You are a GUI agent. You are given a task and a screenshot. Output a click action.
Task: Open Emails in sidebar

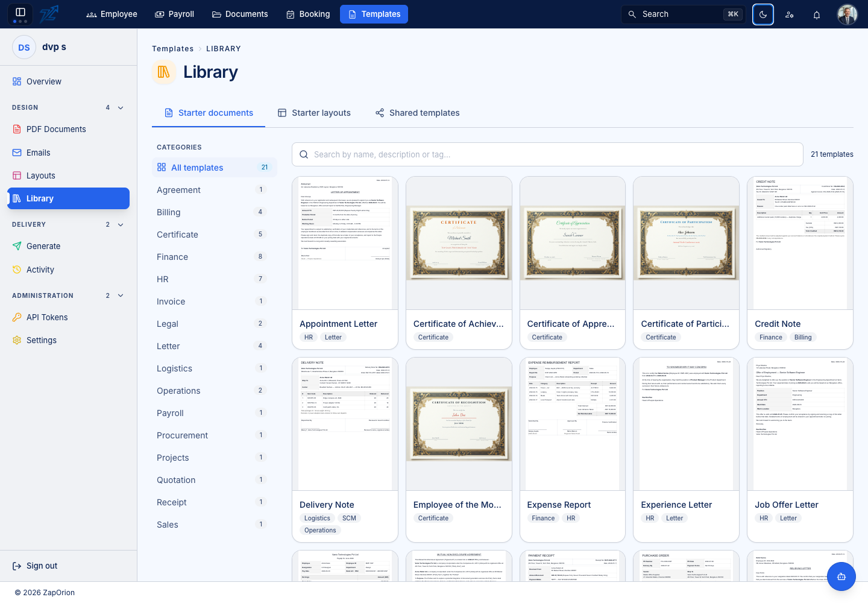click(68, 153)
